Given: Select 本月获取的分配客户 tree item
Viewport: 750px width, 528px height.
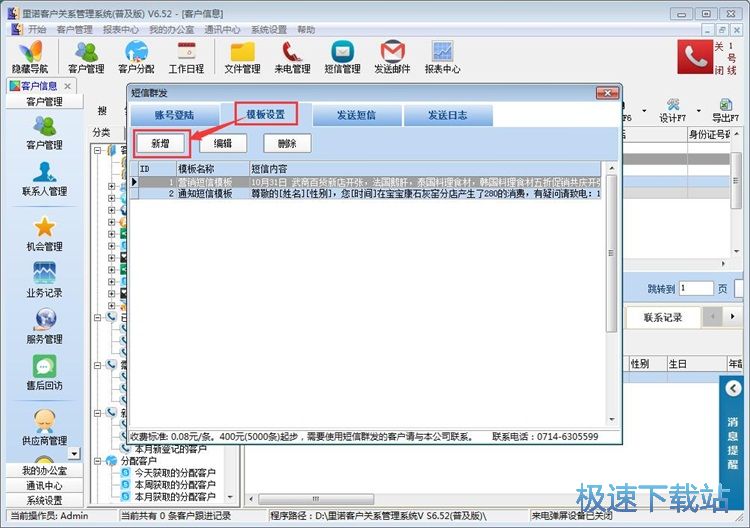Looking at the screenshot, I should [175, 497].
